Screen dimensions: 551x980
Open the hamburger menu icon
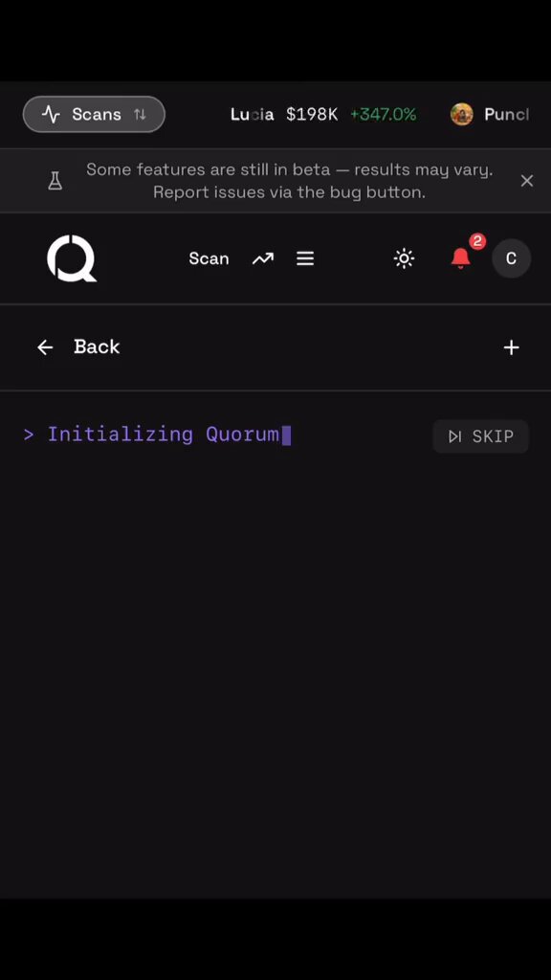[x=305, y=258]
